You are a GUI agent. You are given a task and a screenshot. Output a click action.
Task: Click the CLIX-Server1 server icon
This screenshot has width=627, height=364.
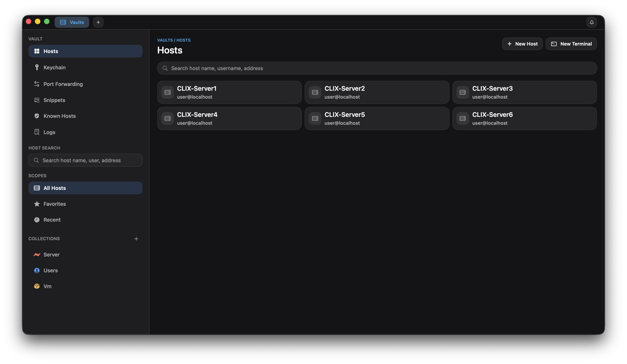(168, 92)
